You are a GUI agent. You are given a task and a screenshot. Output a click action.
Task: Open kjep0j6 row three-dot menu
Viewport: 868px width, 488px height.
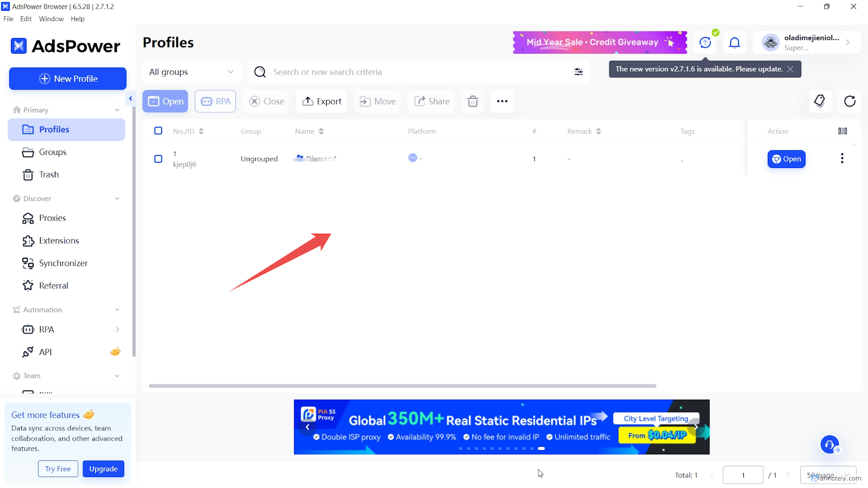coord(842,158)
